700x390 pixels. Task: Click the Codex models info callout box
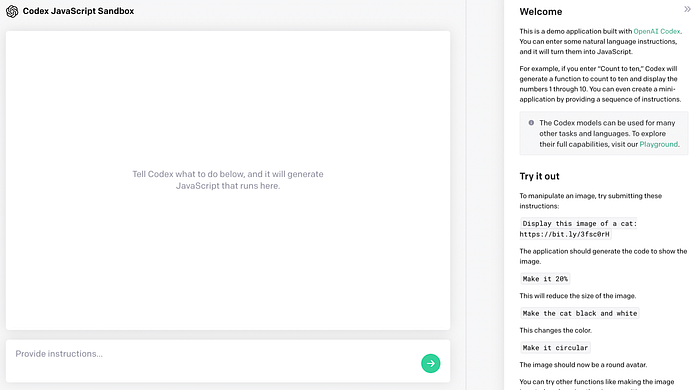click(604, 133)
